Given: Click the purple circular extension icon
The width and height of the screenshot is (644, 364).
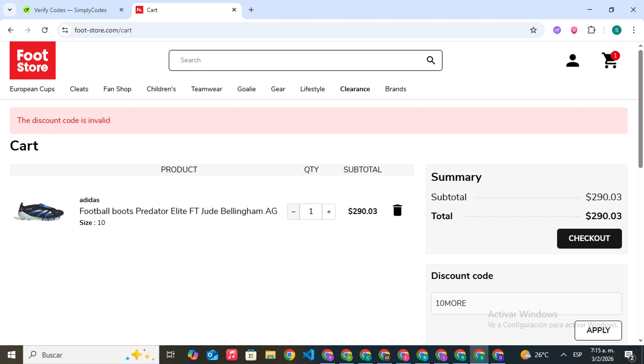Looking at the screenshot, I should tap(557, 30).
